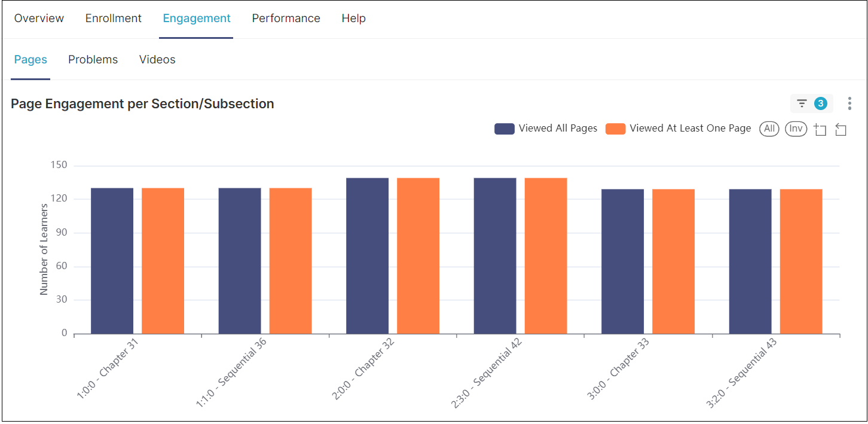This screenshot has height=424, width=868.
Task: Open the Videos sub-tab
Action: pos(157,60)
